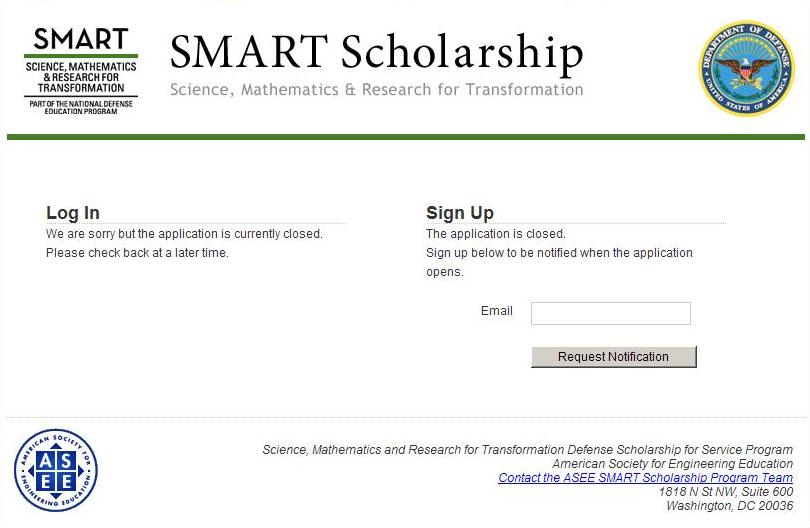The height and width of the screenshot is (528, 810).
Task: Click the Email field label
Action: (x=496, y=311)
